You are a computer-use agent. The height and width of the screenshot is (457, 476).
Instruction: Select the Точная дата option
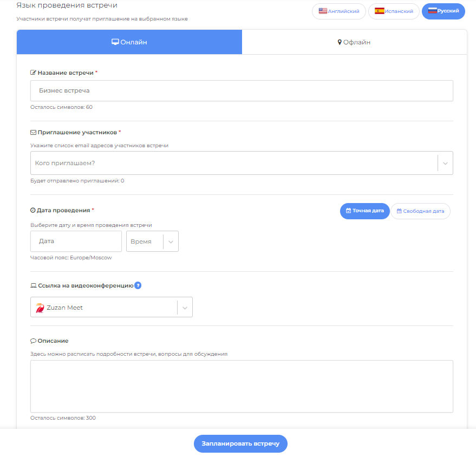pyautogui.click(x=364, y=211)
